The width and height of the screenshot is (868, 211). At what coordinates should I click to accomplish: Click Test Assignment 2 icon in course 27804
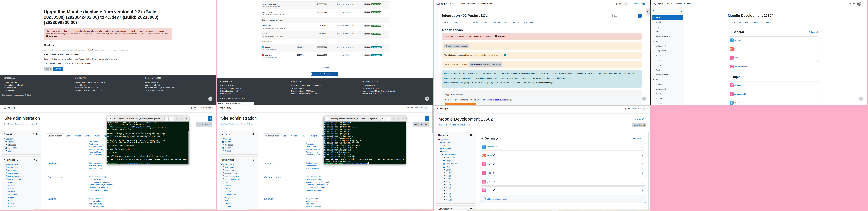click(x=731, y=67)
